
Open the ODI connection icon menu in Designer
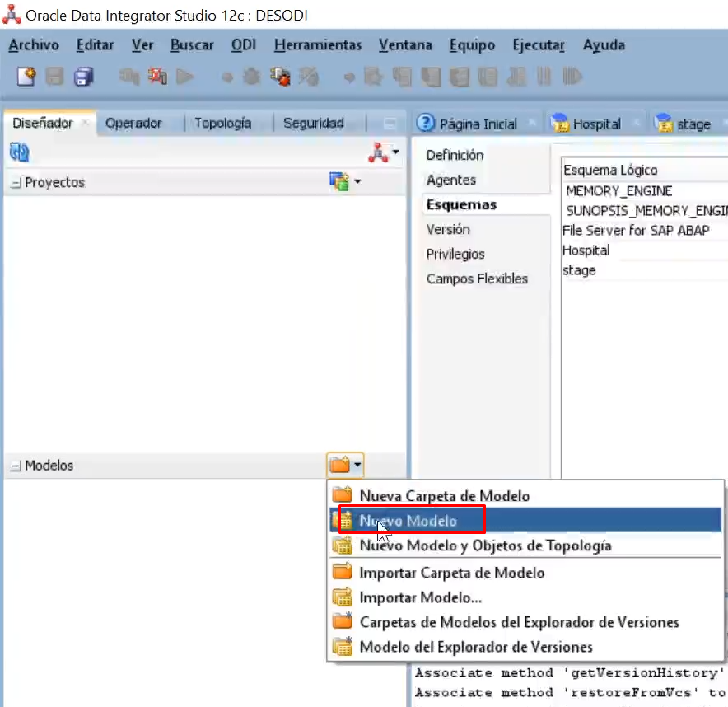[378, 152]
